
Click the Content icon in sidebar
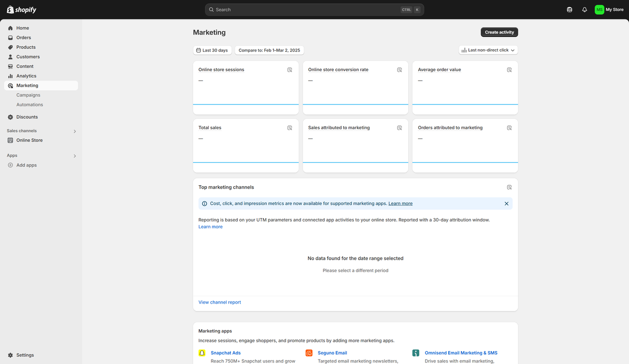(x=10, y=66)
